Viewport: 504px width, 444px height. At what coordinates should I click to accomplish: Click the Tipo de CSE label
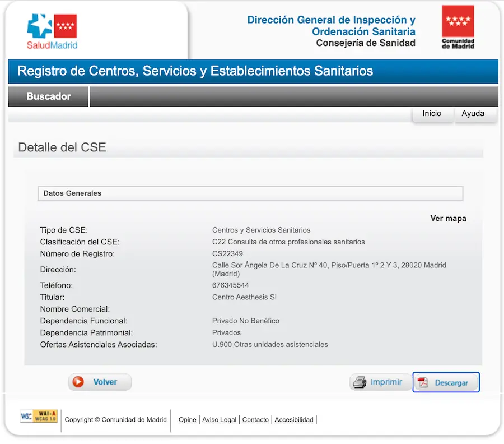64,230
